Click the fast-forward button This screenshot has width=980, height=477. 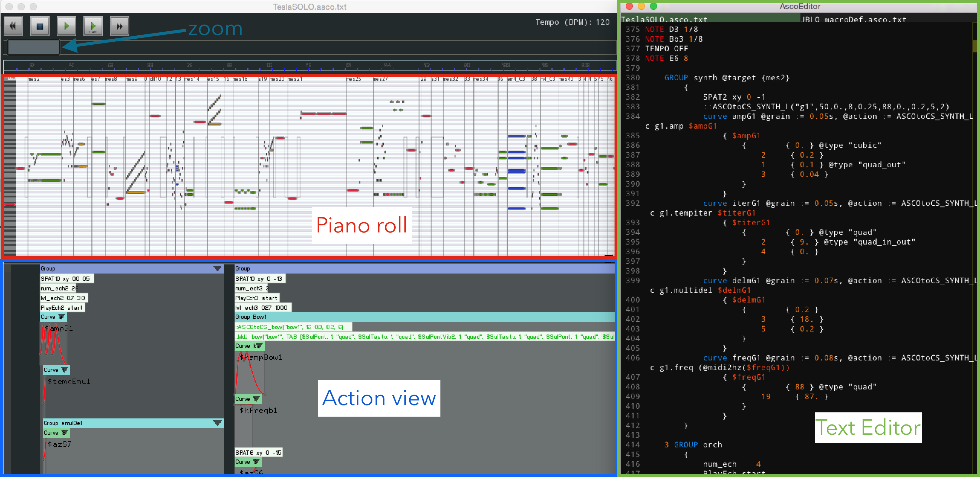(119, 26)
